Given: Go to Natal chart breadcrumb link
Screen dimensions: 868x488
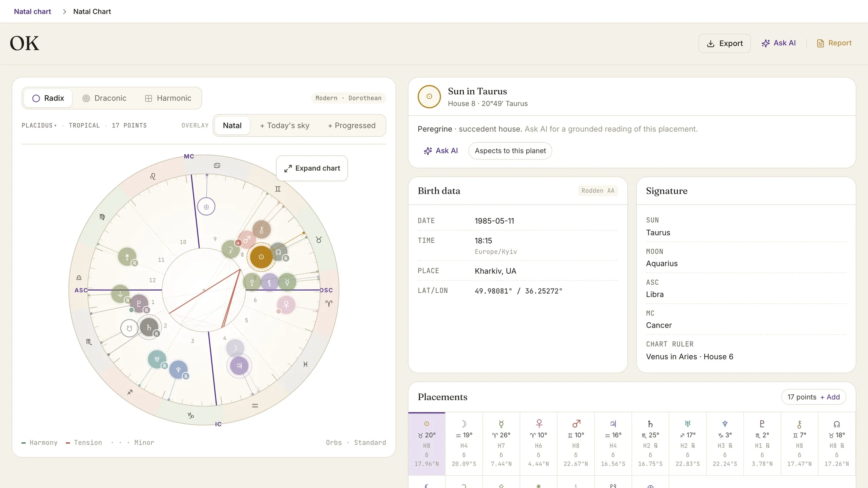Looking at the screenshot, I should pos(32,11).
